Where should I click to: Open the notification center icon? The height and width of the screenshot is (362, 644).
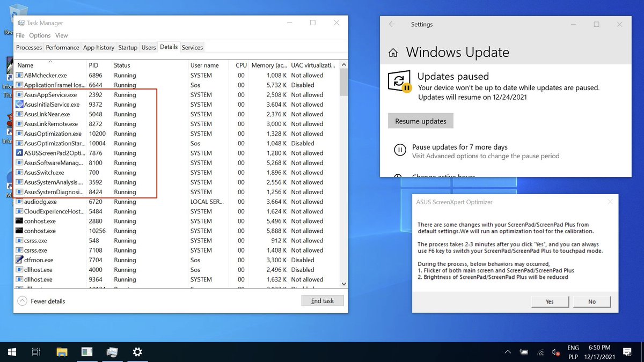pyautogui.click(x=627, y=352)
